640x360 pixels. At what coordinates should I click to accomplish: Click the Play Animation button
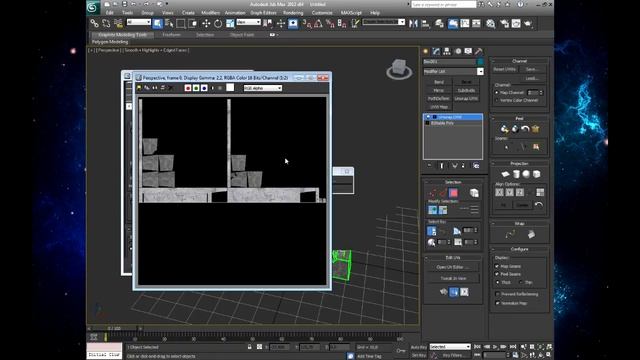click(495, 347)
